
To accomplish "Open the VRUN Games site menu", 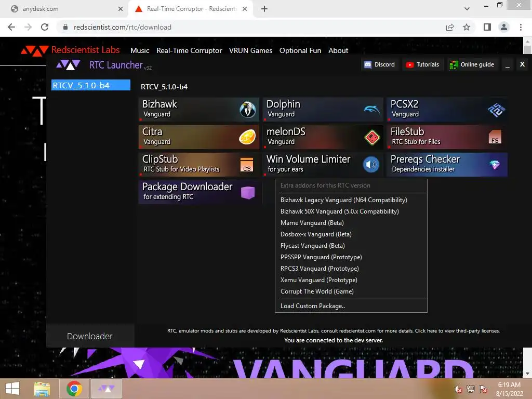I will click(250, 50).
